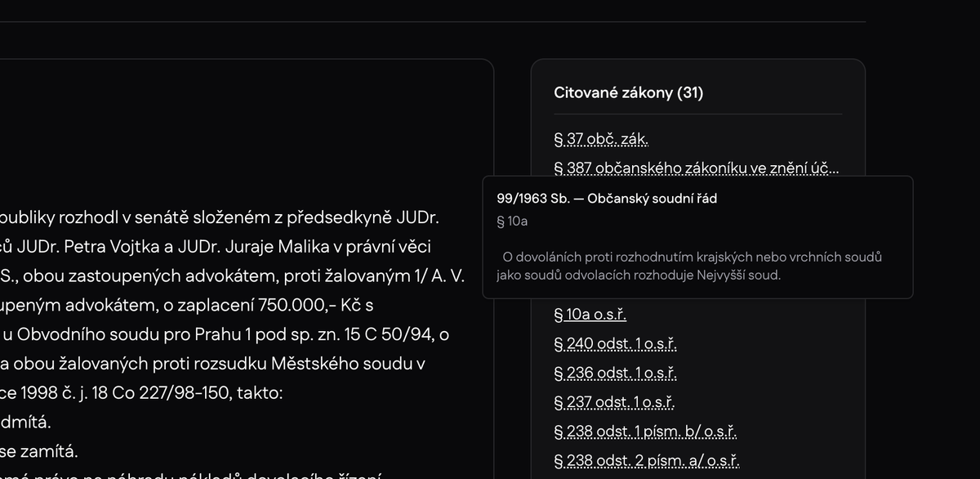The width and height of the screenshot is (980, 479).
Task: Open the § 237 odst. 1 o.s.ř. link
Action: 613,401
